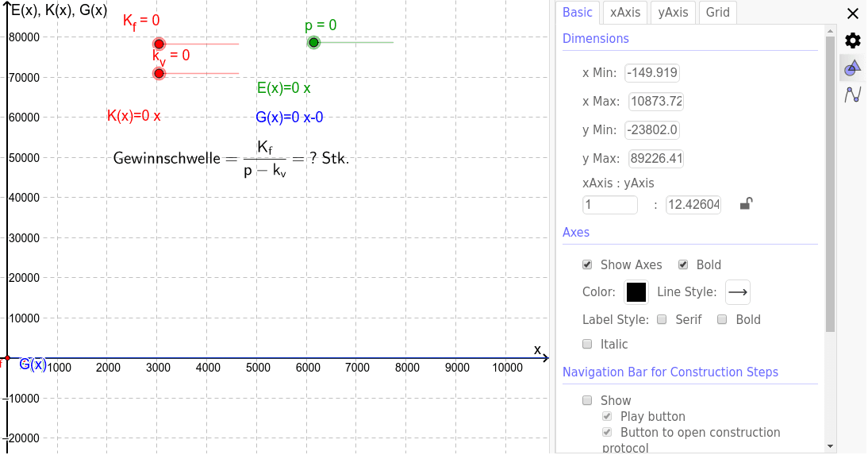Select the 'K(x)=0 x' text

coord(134,116)
